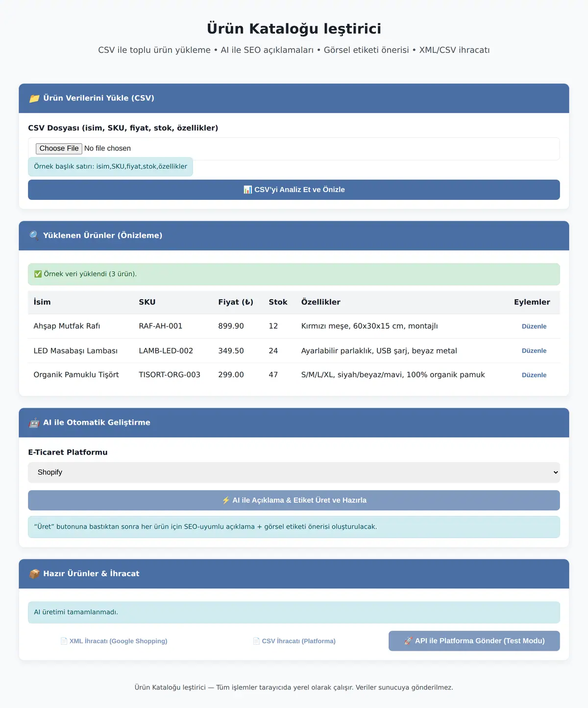
Task: Edit the LED Masabaşı Lambası row
Action: (534, 351)
